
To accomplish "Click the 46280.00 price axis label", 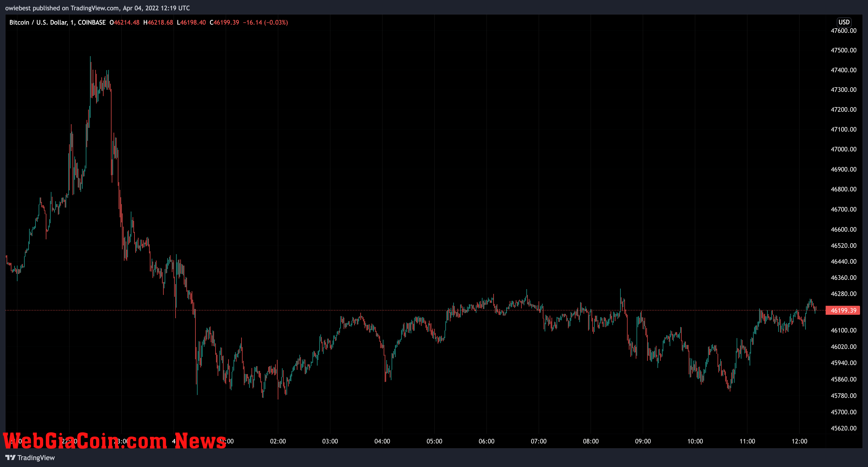I will click(x=843, y=294).
